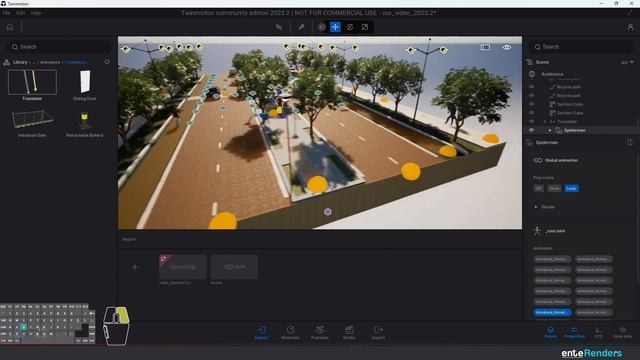Select Spiderman row in scene tree

pos(582,130)
